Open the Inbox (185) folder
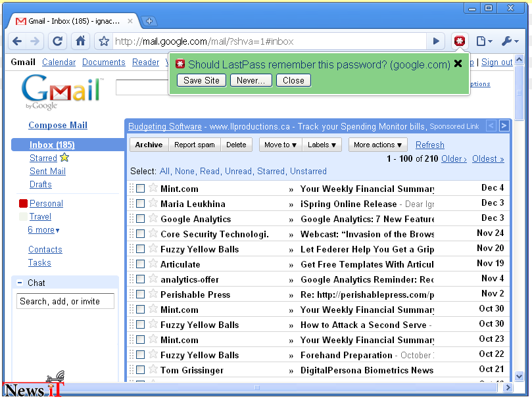 (x=52, y=145)
